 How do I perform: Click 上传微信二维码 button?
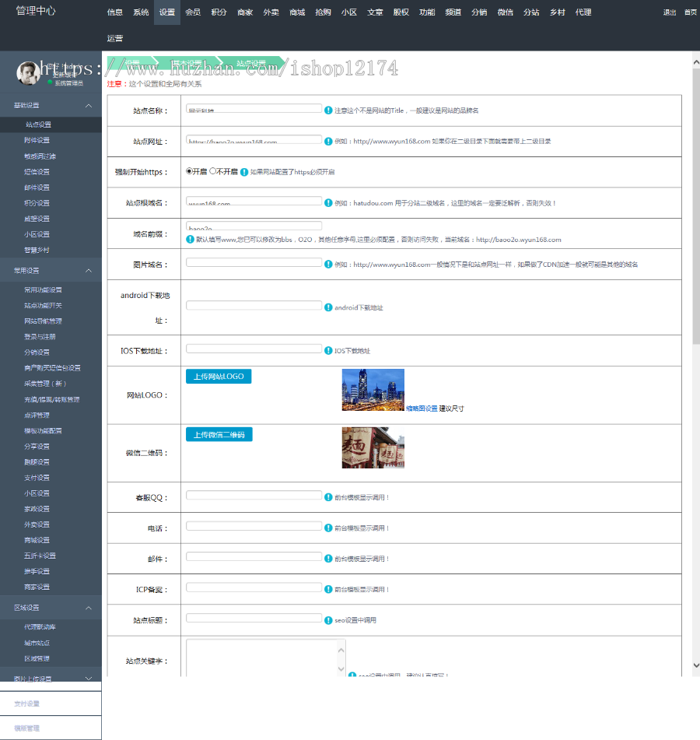click(219, 434)
